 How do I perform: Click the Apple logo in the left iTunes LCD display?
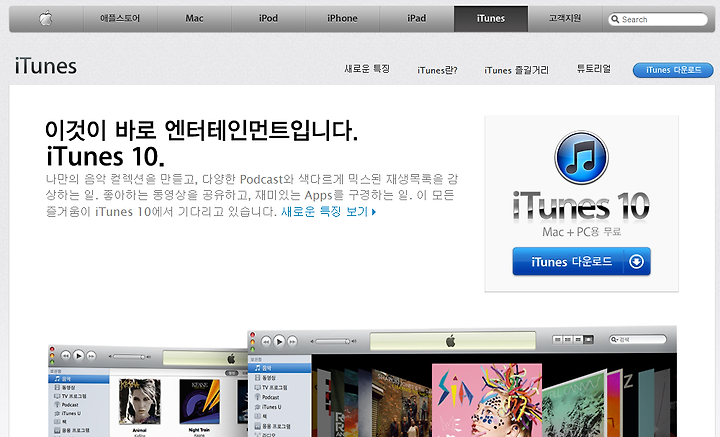[231, 358]
